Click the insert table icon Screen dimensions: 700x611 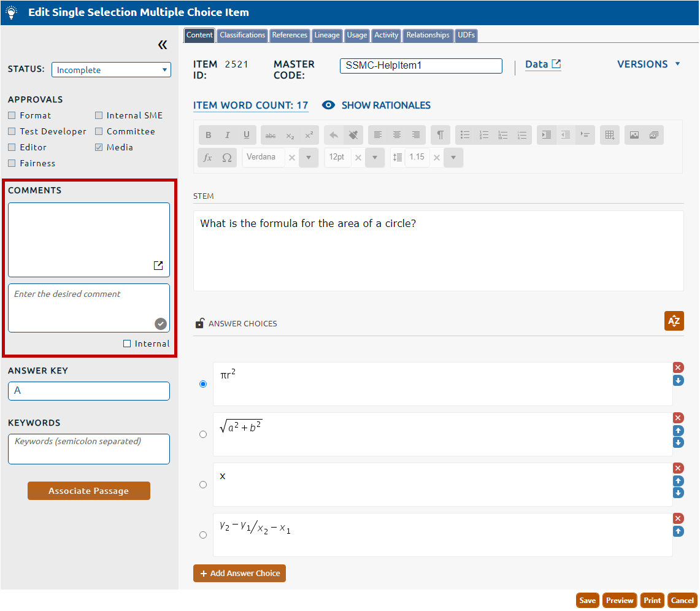tap(609, 135)
